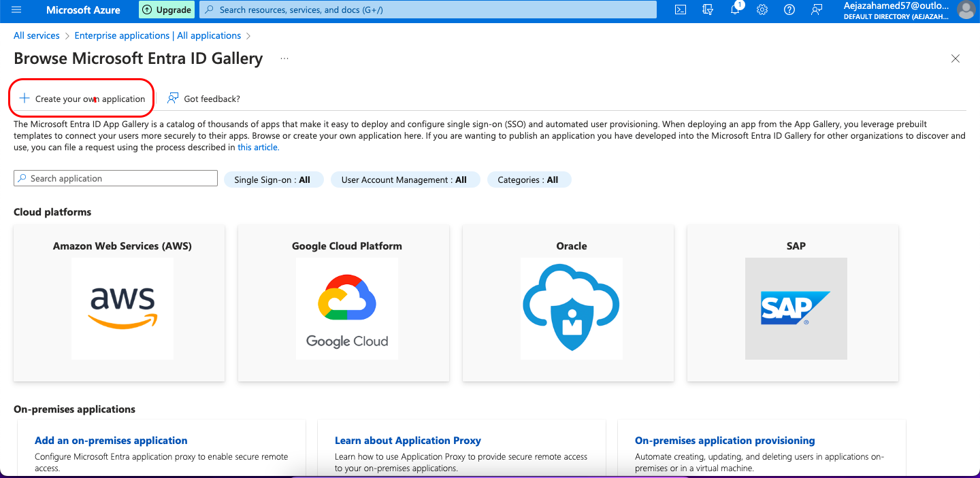This screenshot has width=980, height=478.
Task: Click the Upgrade button
Action: point(167,10)
